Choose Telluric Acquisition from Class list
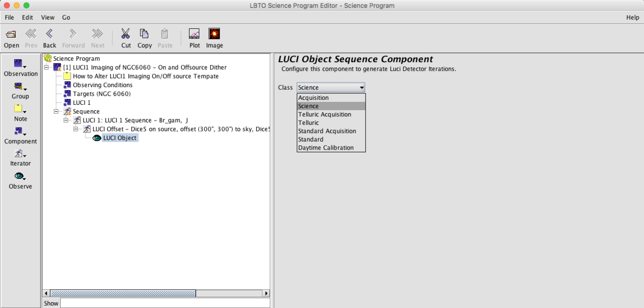Image resolution: width=644 pixels, height=308 pixels. click(331, 114)
